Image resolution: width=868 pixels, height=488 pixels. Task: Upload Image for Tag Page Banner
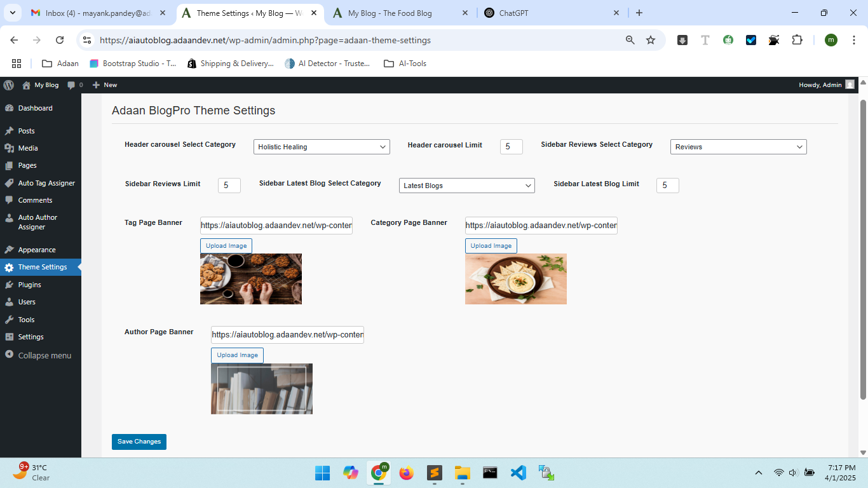pos(226,245)
